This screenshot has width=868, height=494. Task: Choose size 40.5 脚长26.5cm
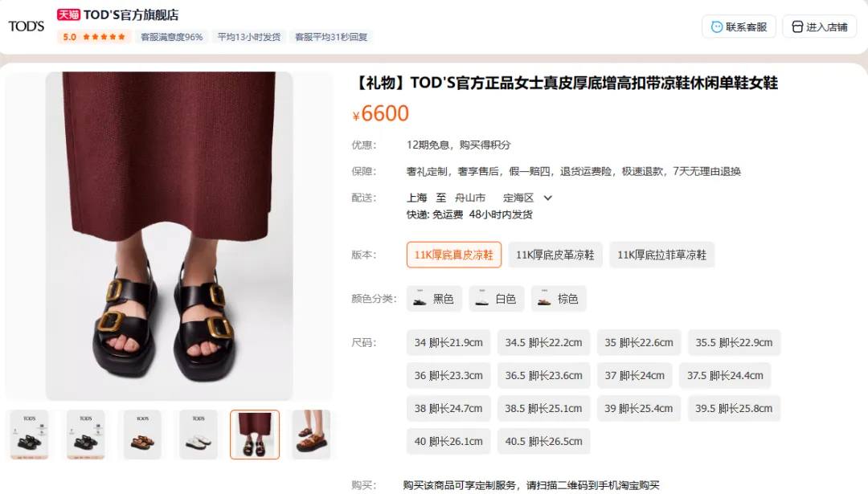coord(543,442)
